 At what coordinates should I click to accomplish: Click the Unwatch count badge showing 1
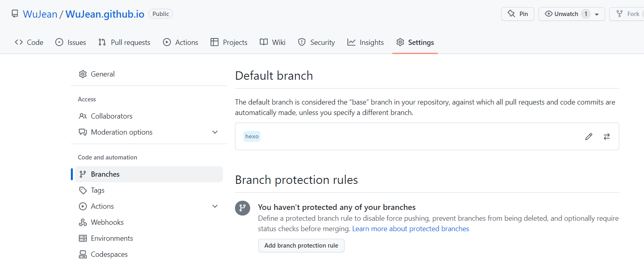[x=586, y=14]
